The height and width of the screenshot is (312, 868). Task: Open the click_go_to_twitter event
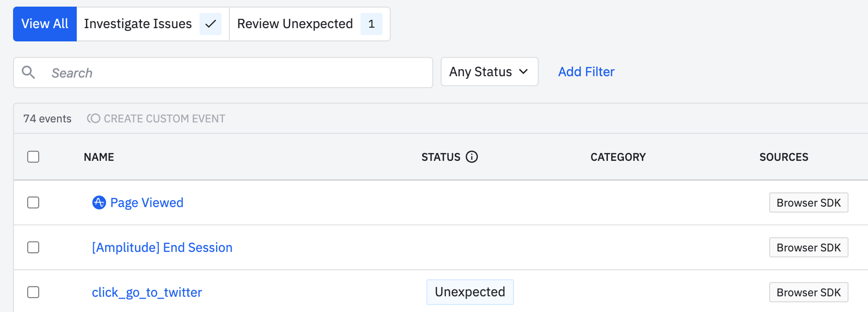click(x=147, y=292)
